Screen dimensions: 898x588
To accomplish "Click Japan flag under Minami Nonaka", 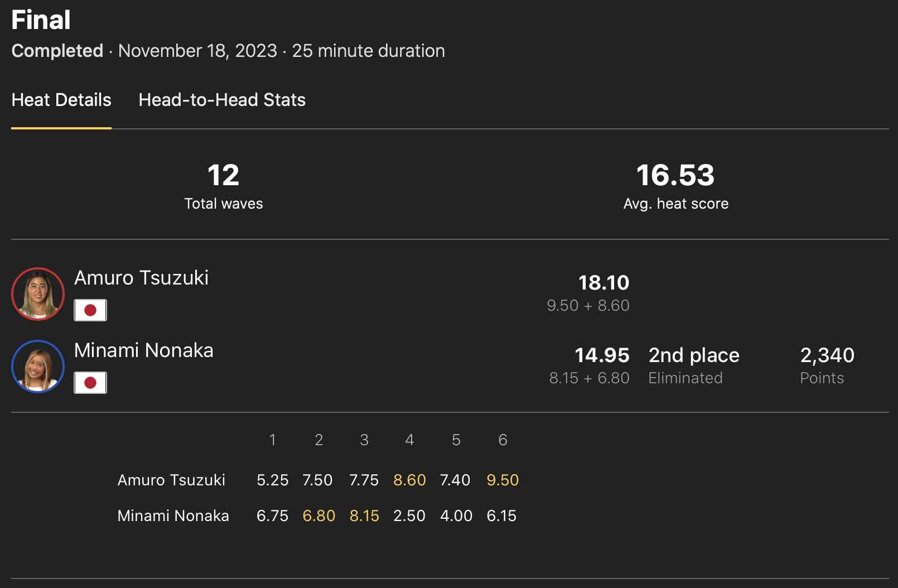I will click(90, 383).
